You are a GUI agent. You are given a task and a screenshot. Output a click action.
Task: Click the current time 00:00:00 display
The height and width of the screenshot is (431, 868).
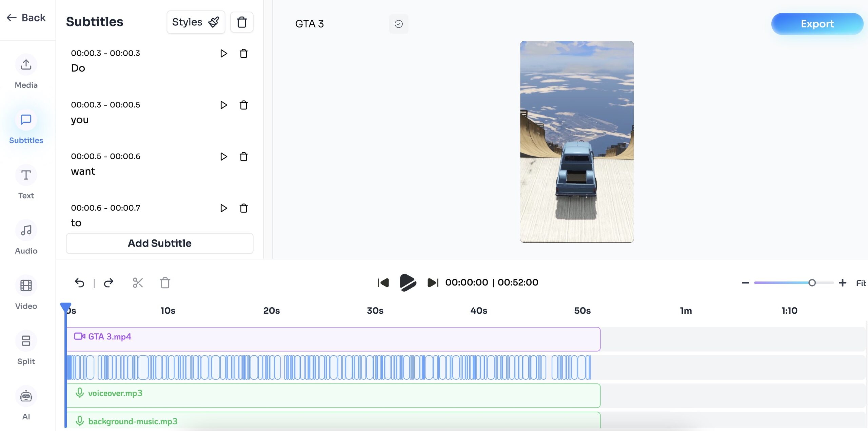click(x=467, y=282)
